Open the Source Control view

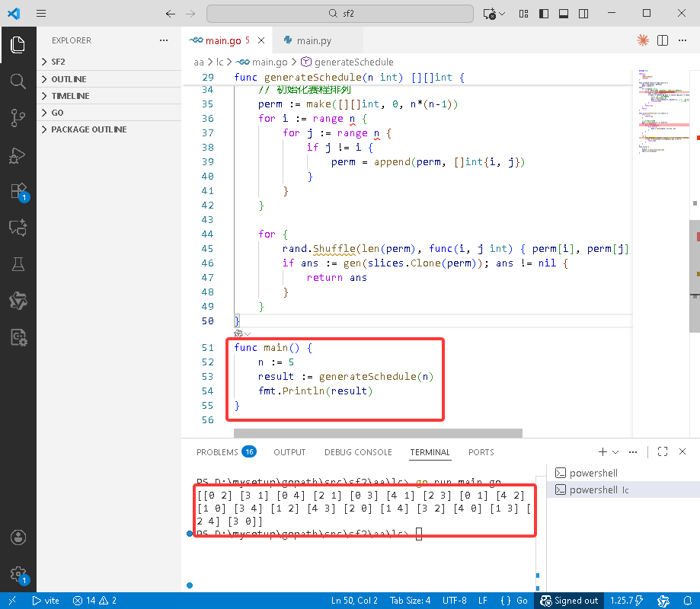click(x=18, y=118)
